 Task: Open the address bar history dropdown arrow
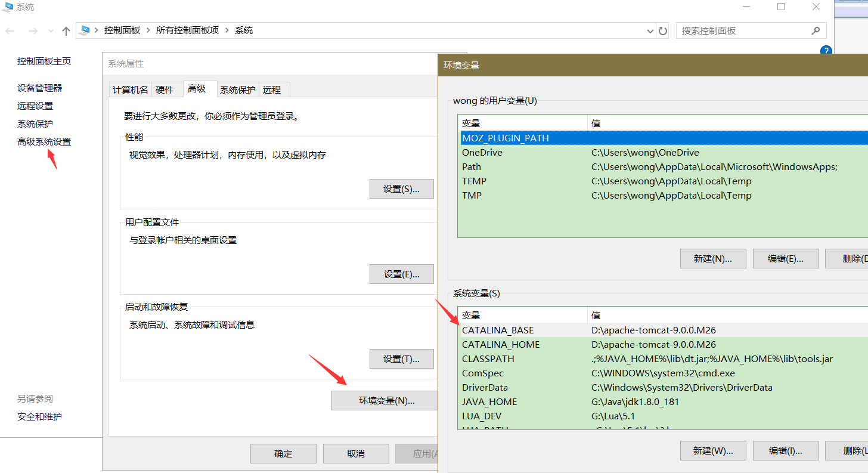point(650,30)
